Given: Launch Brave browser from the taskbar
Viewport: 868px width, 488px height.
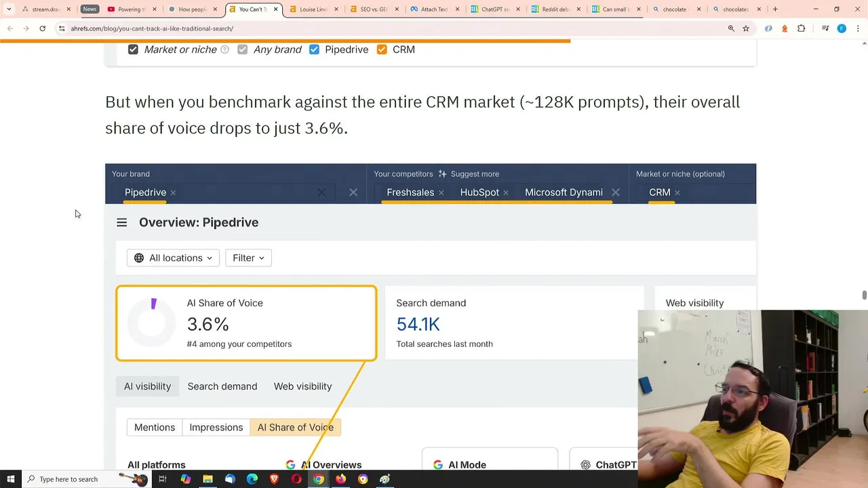Looking at the screenshot, I should [274, 479].
